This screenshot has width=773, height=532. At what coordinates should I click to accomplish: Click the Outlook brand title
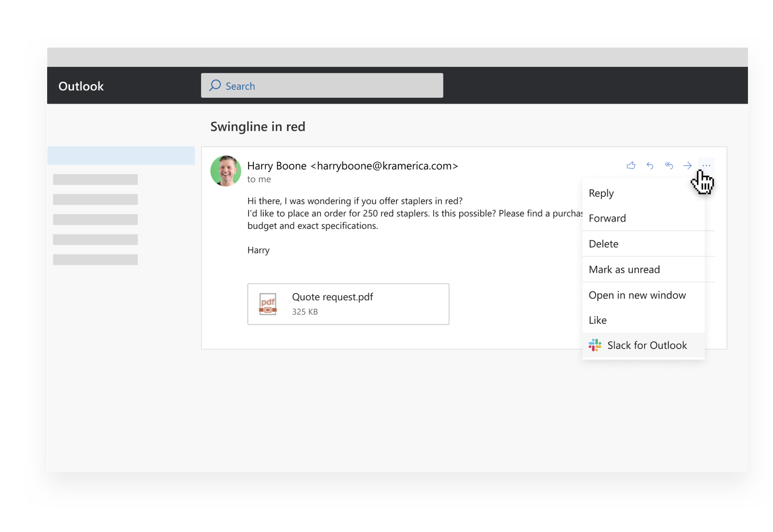pos(81,86)
